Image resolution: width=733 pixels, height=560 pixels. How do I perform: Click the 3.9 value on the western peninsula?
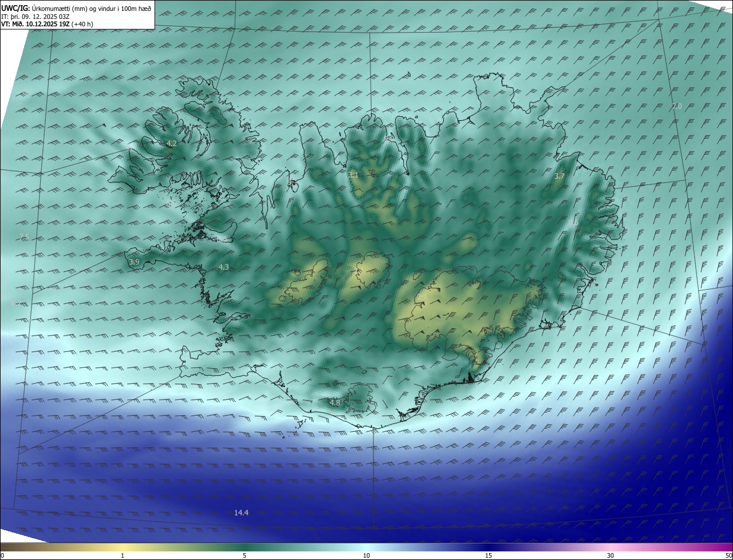134,262
